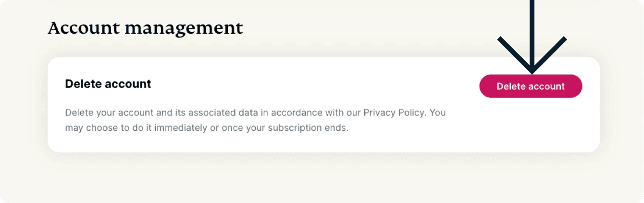Click the pink Delete account button
This screenshot has width=644, height=203.
tap(531, 86)
